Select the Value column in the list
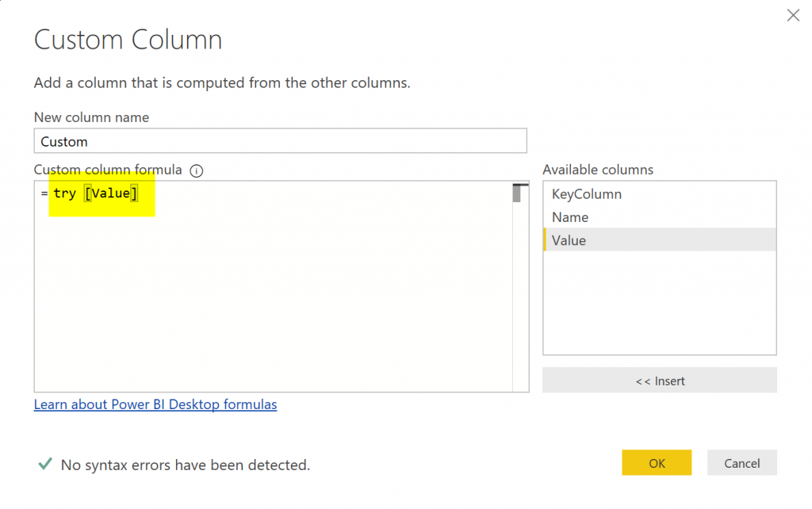 [569, 240]
